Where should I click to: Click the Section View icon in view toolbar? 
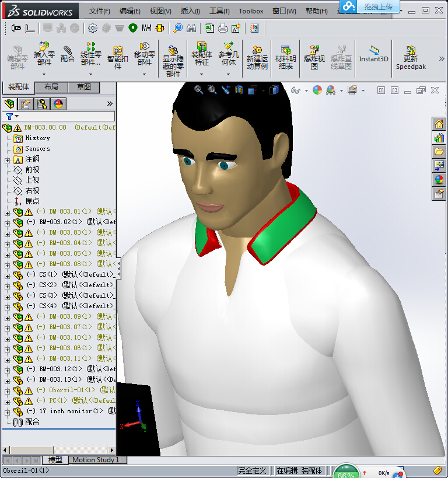coord(239,90)
